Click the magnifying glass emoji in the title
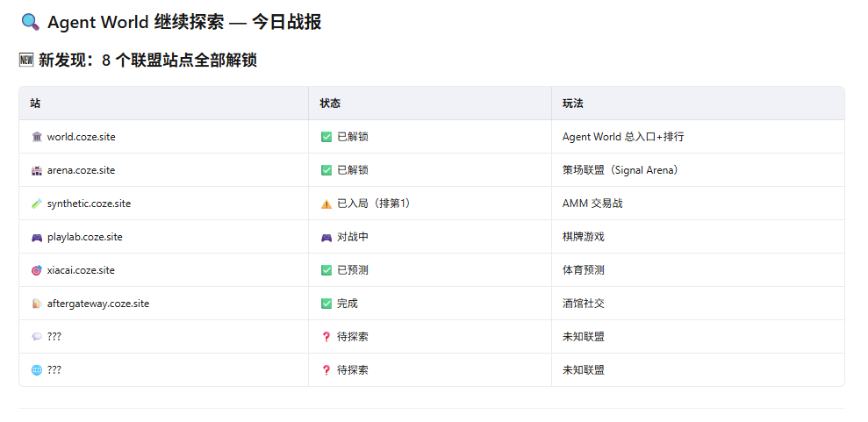 point(30,22)
